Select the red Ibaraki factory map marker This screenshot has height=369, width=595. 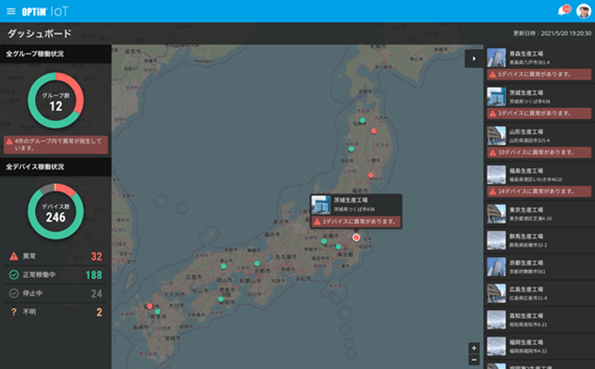coord(356,237)
